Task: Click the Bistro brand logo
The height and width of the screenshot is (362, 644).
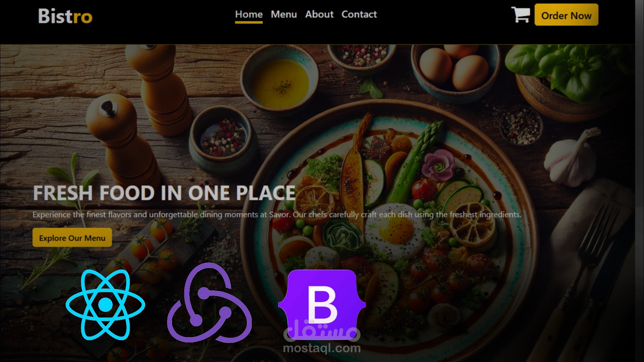Action: pos(65,16)
